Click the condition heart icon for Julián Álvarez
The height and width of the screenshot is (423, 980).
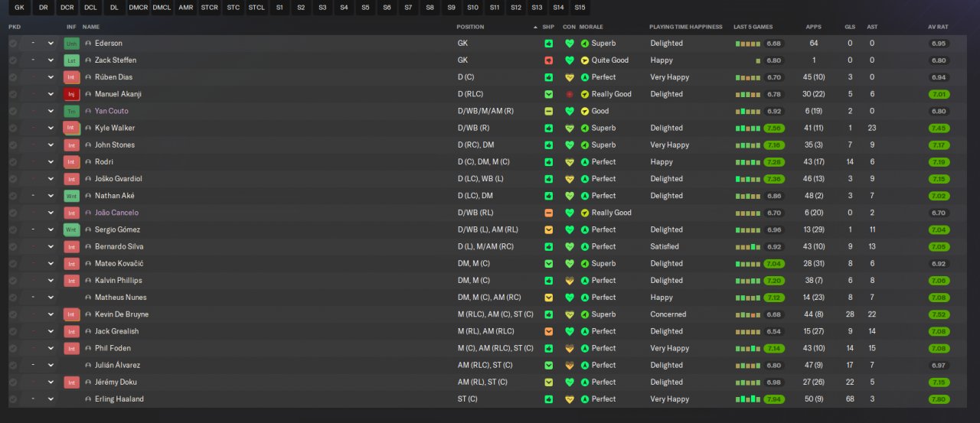tap(569, 365)
